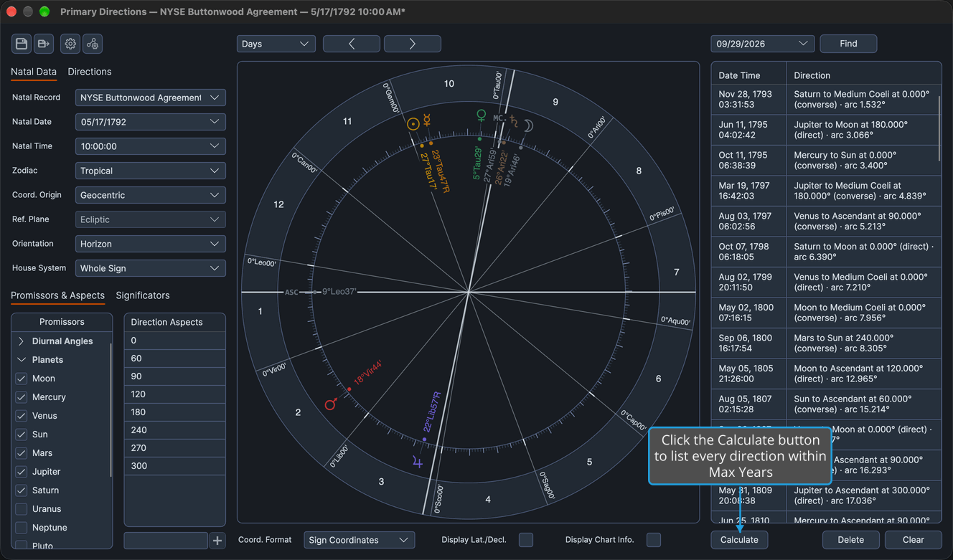Select the 120 direction aspect row

tap(175, 394)
